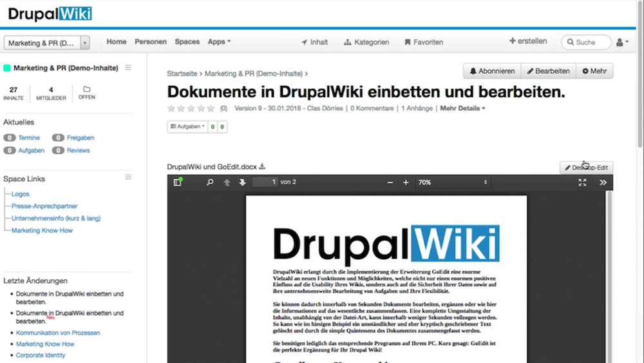Click the Bearbeiten button

point(548,71)
